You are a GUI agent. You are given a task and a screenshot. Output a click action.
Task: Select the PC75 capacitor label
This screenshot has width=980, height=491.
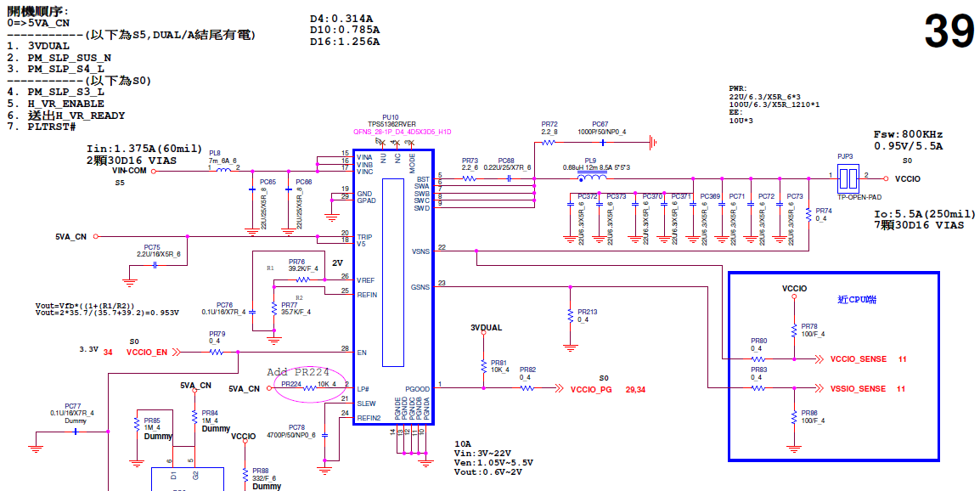[152, 247]
